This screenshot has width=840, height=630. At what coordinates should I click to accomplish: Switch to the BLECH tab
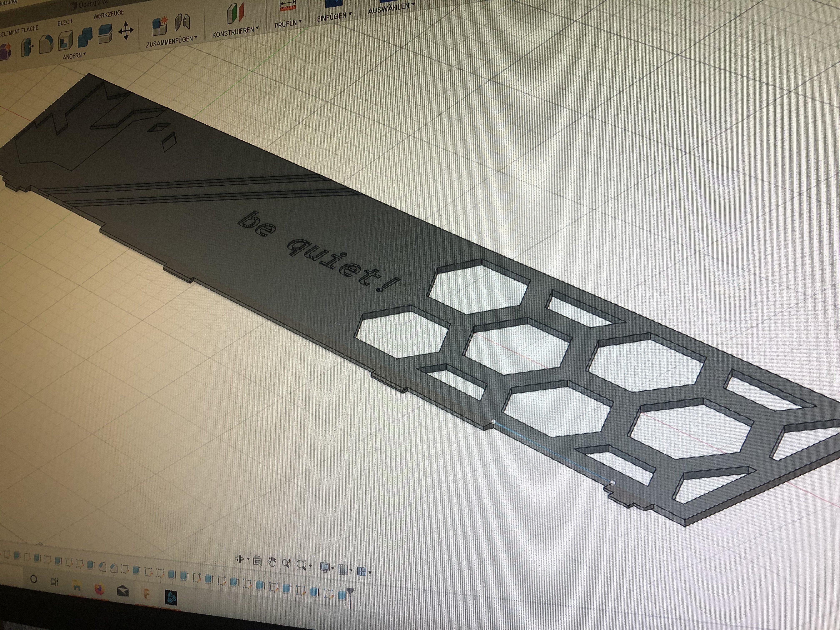click(x=65, y=23)
